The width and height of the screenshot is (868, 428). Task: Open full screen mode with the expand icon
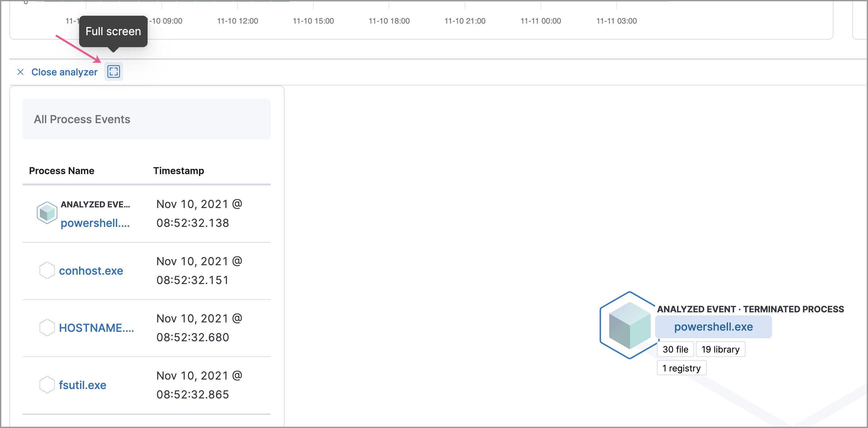click(113, 72)
